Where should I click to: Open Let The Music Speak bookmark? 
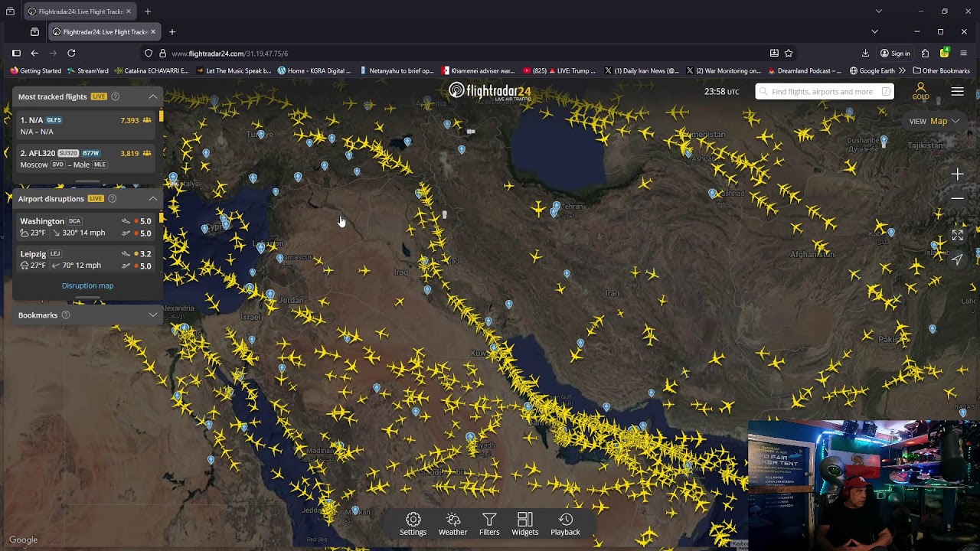tap(234, 70)
